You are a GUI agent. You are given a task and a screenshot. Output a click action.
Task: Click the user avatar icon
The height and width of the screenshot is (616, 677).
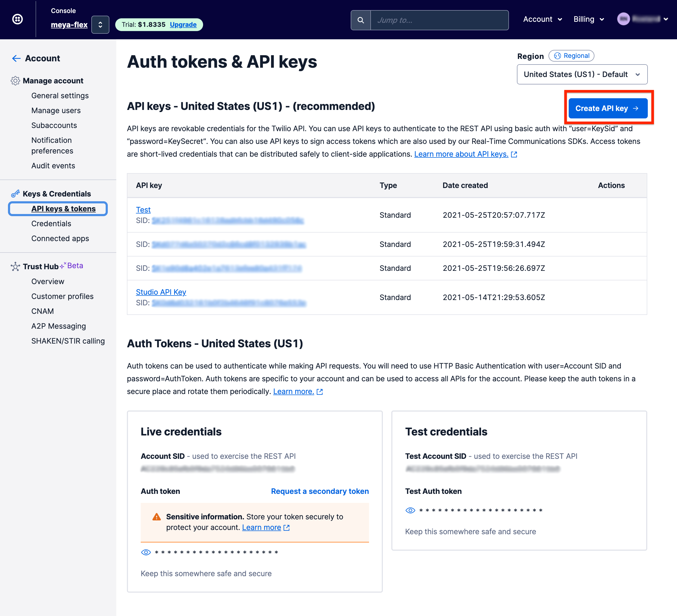(623, 19)
